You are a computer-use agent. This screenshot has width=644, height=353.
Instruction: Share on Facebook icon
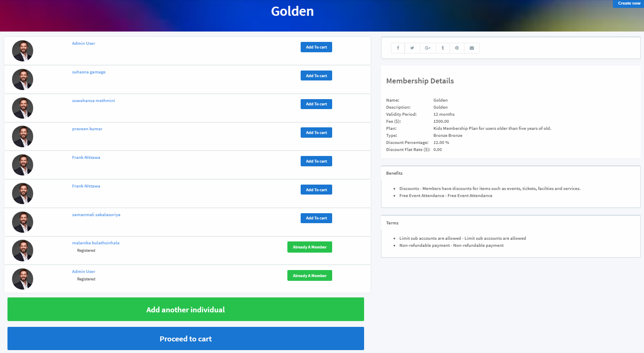pos(398,48)
